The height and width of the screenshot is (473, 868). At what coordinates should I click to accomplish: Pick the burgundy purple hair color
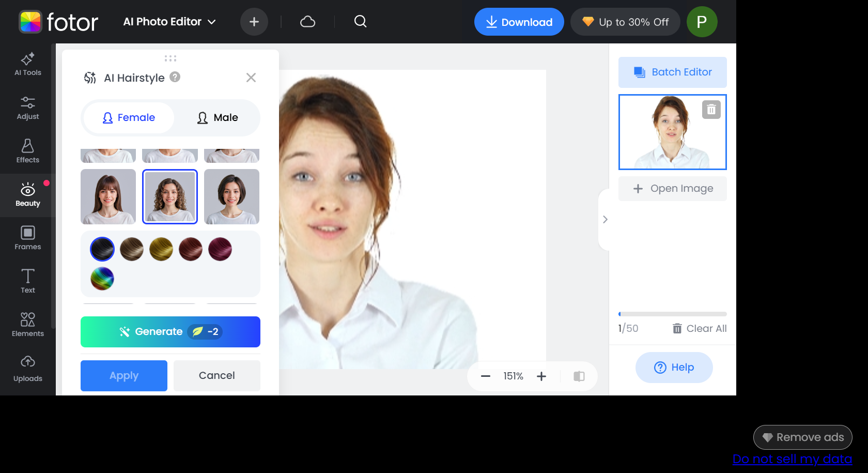pyautogui.click(x=220, y=249)
